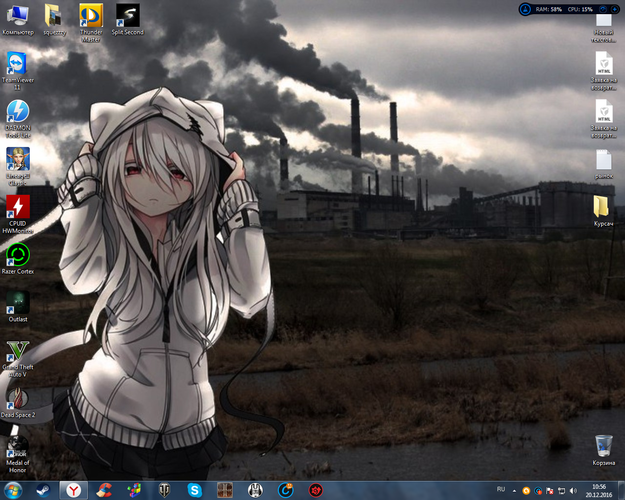This screenshot has height=500, width=625.
Task: Open the Action Center flag tray icon
Action: [550, 491]
